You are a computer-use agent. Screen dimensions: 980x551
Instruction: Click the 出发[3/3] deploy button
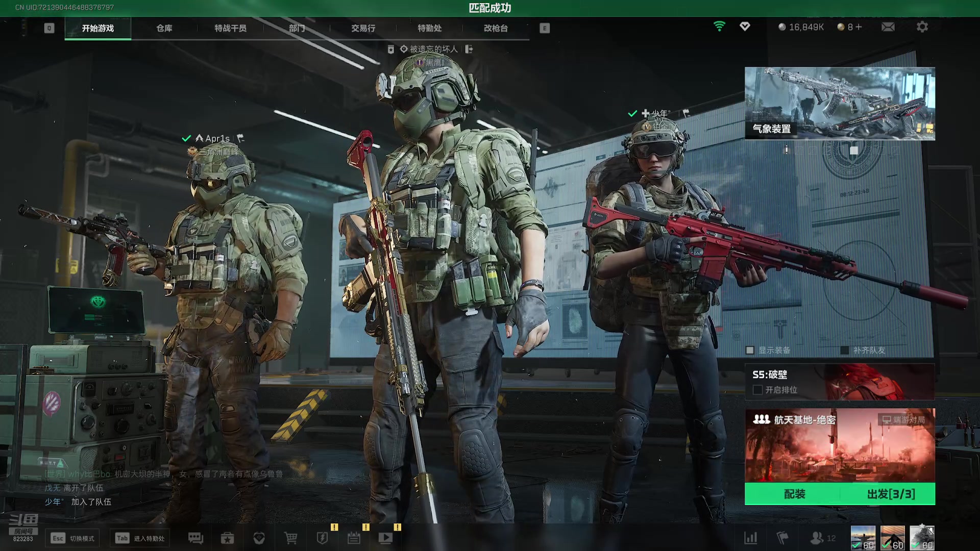(891, 494)
